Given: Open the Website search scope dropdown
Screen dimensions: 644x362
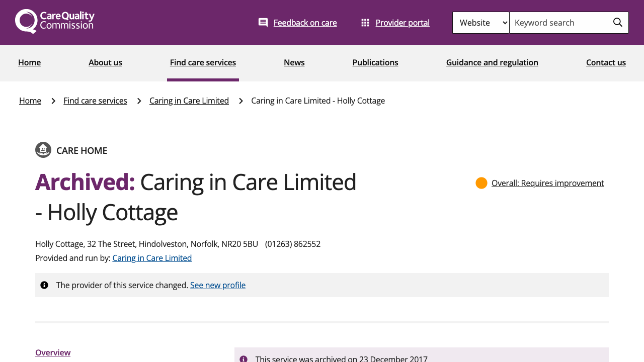Looking at the screenshot, I should point(481,22).
